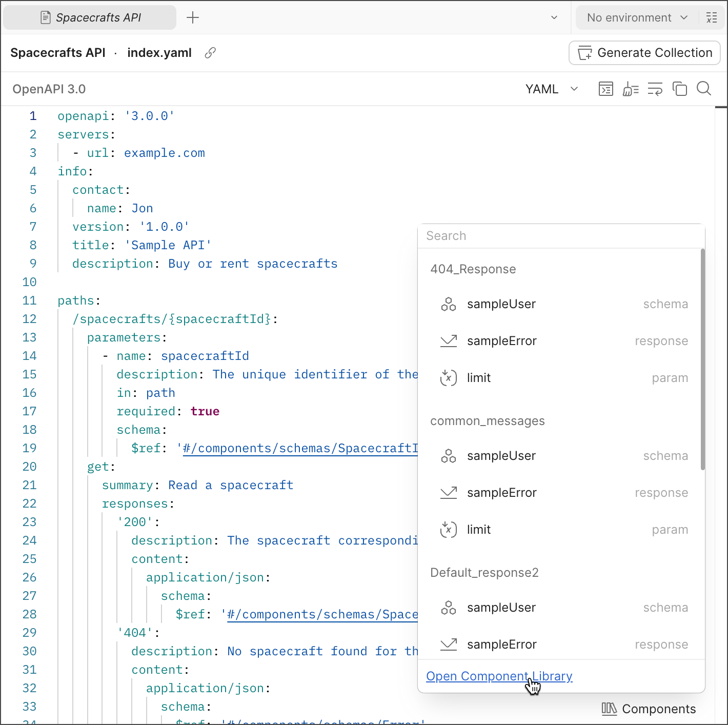Click the search magnifier icon in editor toolbar

704,89
